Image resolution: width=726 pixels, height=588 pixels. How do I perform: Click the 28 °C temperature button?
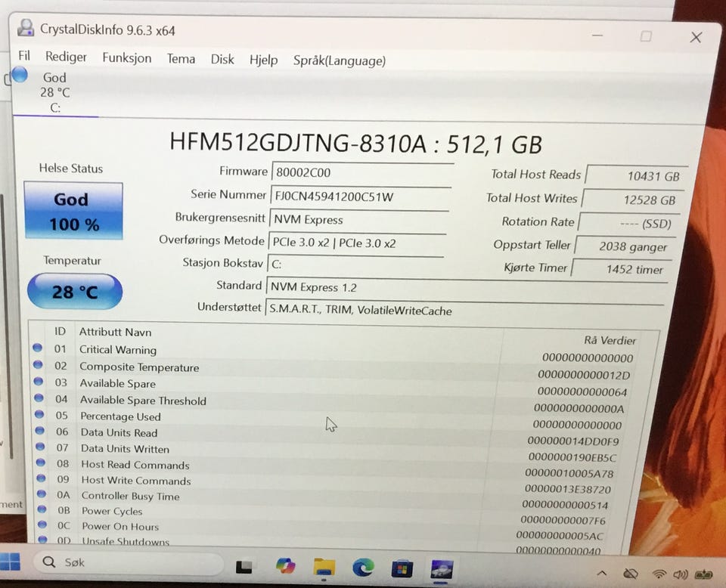(75, 292)
